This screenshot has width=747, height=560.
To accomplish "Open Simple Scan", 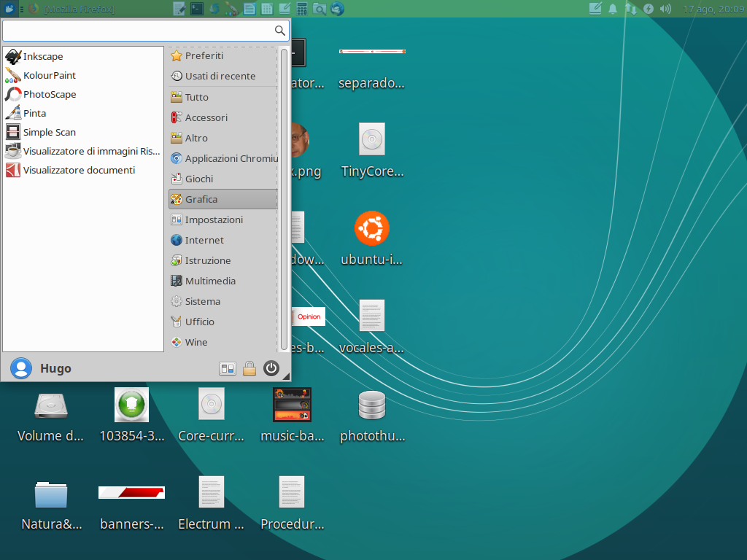I will click(83, 133).
